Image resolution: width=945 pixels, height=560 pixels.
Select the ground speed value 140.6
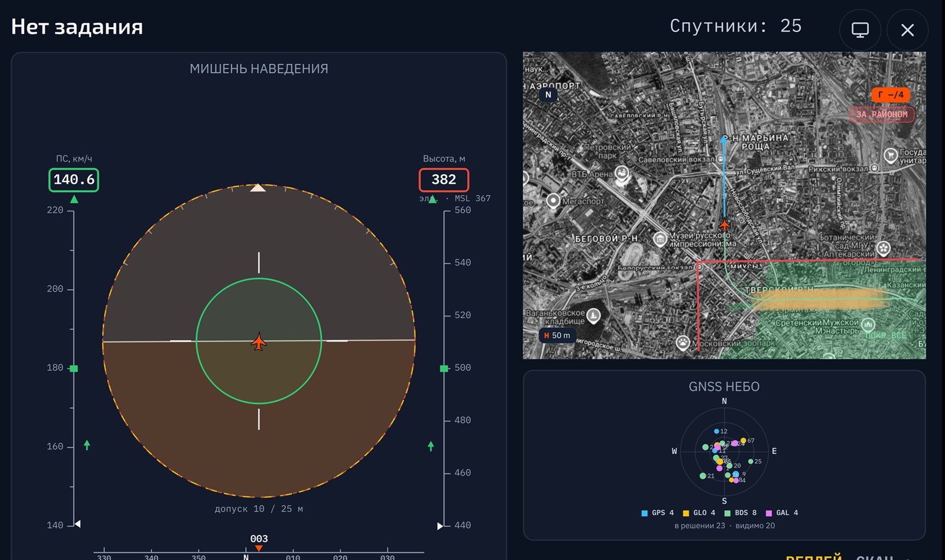click(74, 180)
